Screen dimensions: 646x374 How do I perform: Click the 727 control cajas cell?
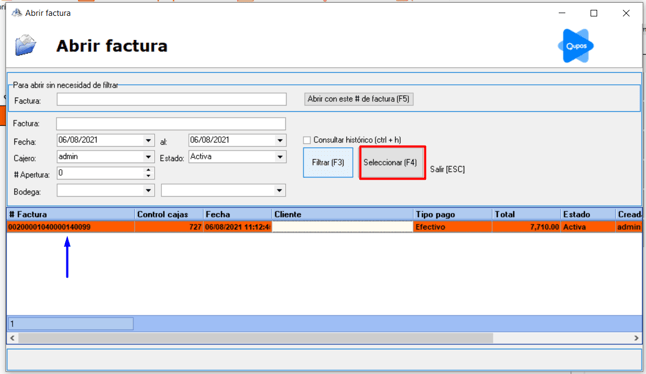169,227
